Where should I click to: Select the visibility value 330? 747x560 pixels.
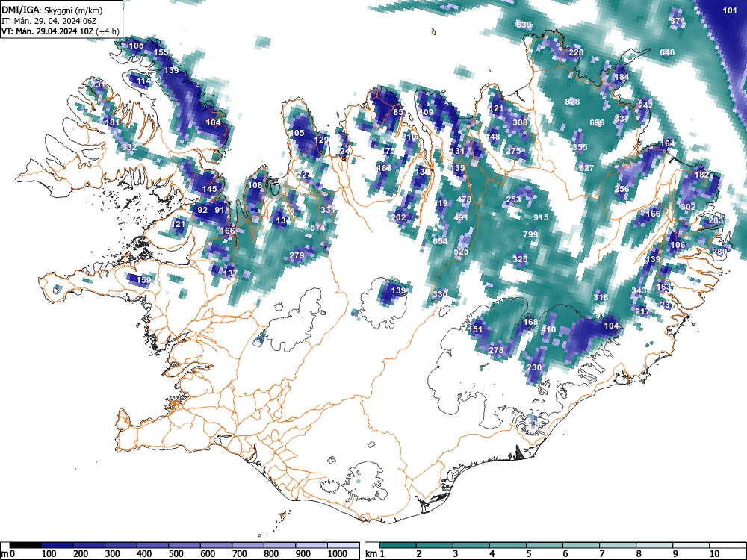tap(440, 293)
